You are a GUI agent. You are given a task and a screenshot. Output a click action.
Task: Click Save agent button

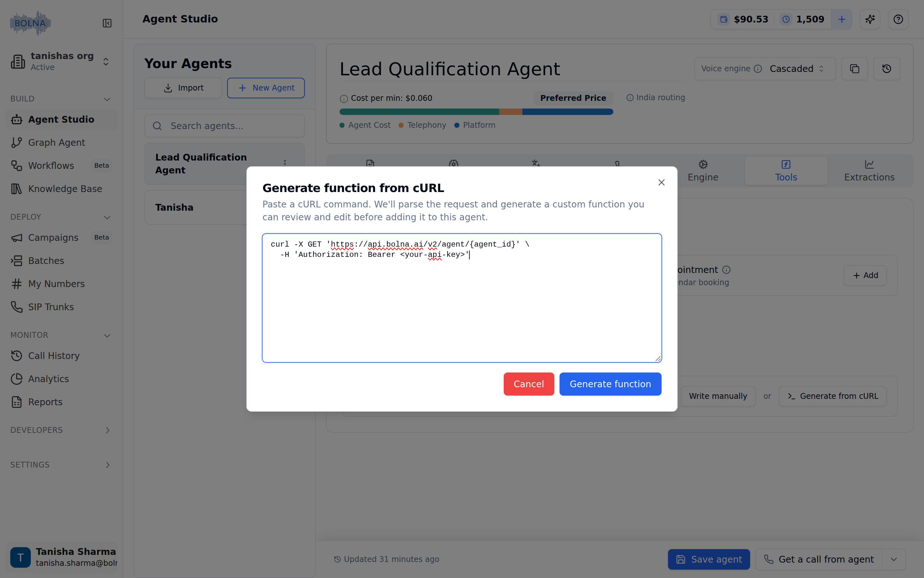(x=709, y=559)
